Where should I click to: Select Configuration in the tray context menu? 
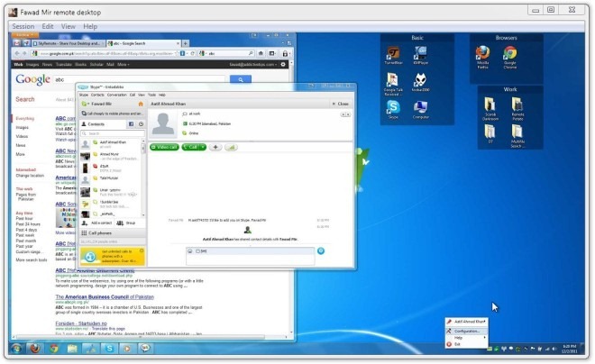pyautogui.click(x=466, y=331)
